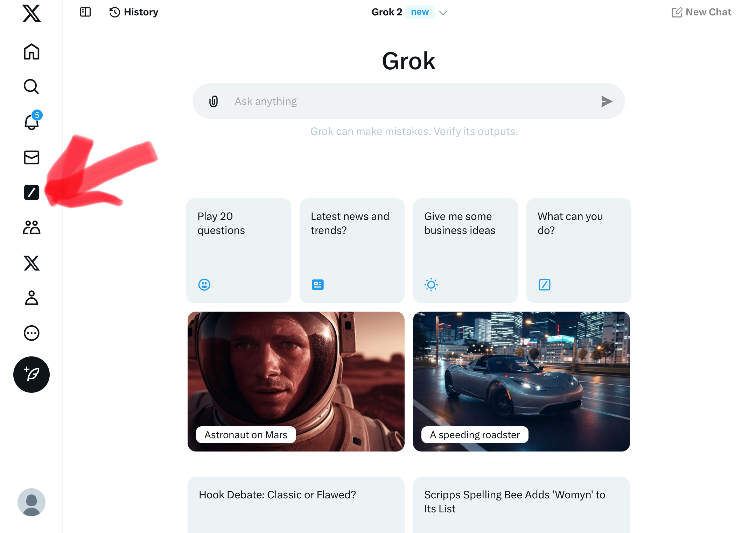
Task: Open the account avatar menu
Action: point(31,502)
